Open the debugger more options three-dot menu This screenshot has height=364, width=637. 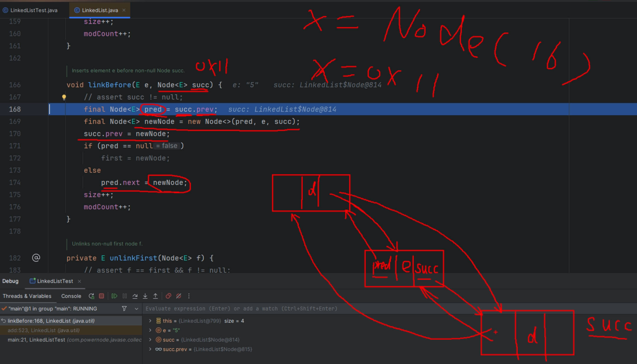189,296
